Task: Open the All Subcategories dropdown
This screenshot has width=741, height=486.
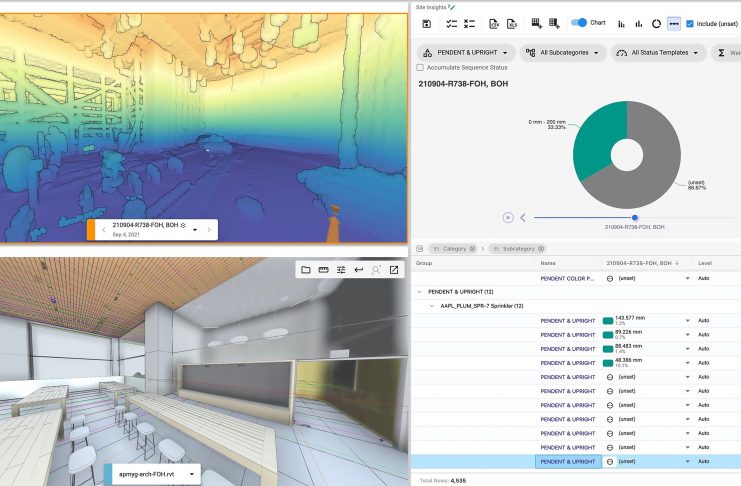Action: click(564, 52)
